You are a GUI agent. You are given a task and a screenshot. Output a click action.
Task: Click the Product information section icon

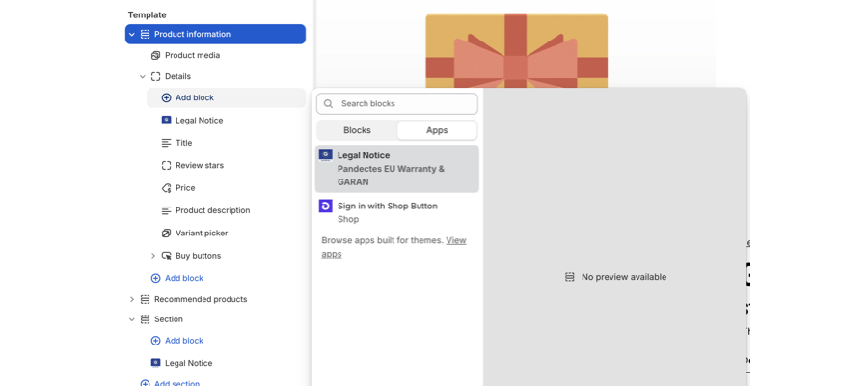(x=145, y=35)
